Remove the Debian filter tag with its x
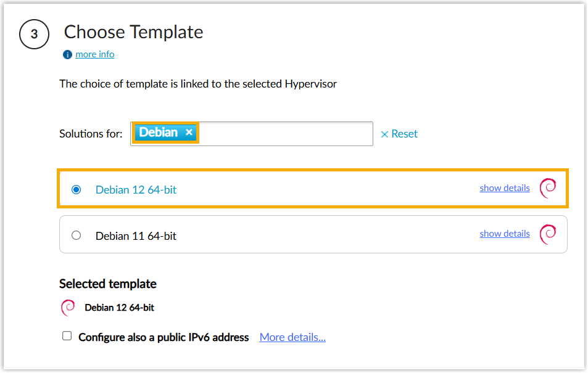The image size is (588, 373). point(189,133)
